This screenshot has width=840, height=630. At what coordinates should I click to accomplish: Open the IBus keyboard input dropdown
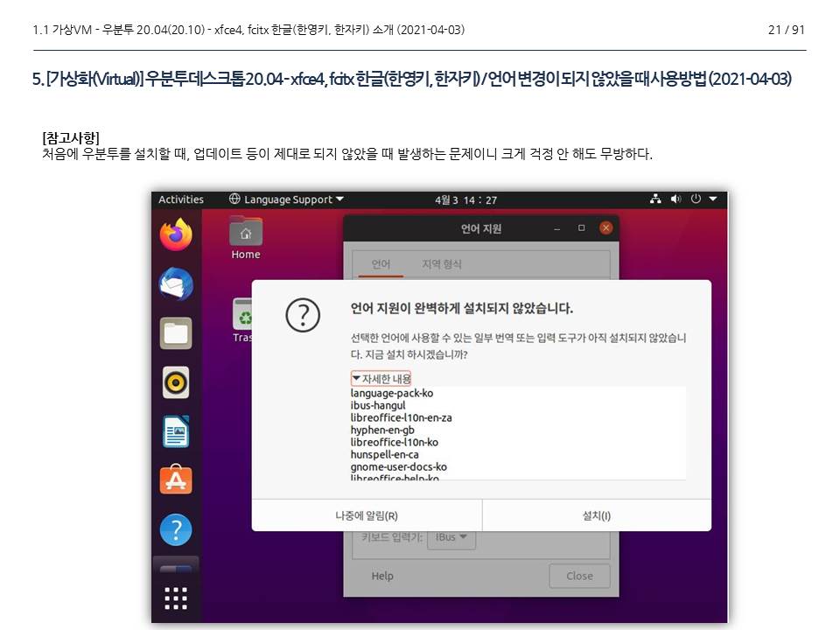(451, 536)
